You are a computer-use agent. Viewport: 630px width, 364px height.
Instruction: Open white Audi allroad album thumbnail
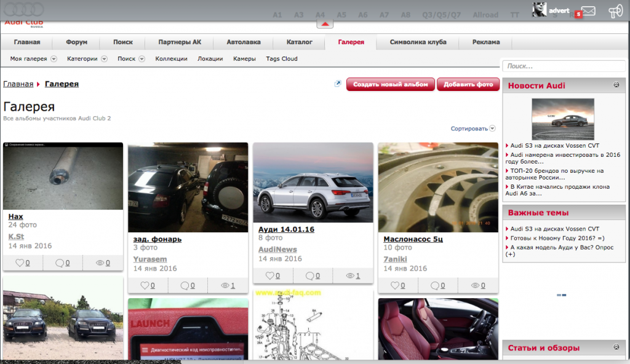pos(313,183)
